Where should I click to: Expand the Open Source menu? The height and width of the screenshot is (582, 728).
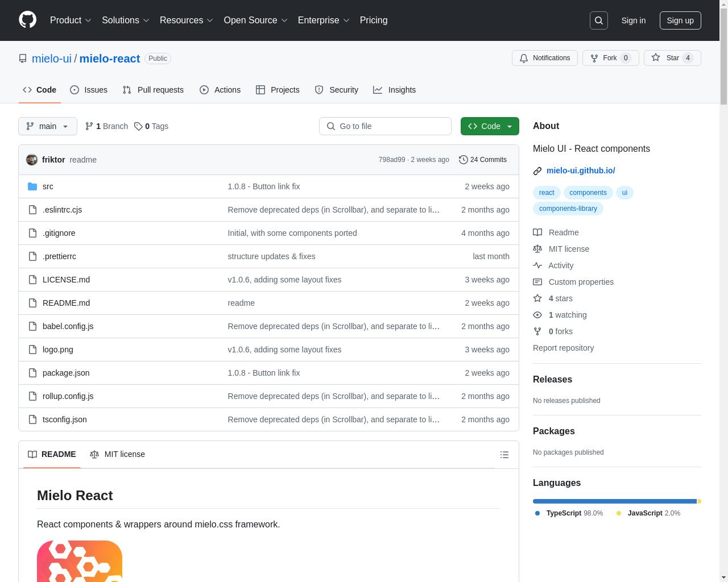255,20
